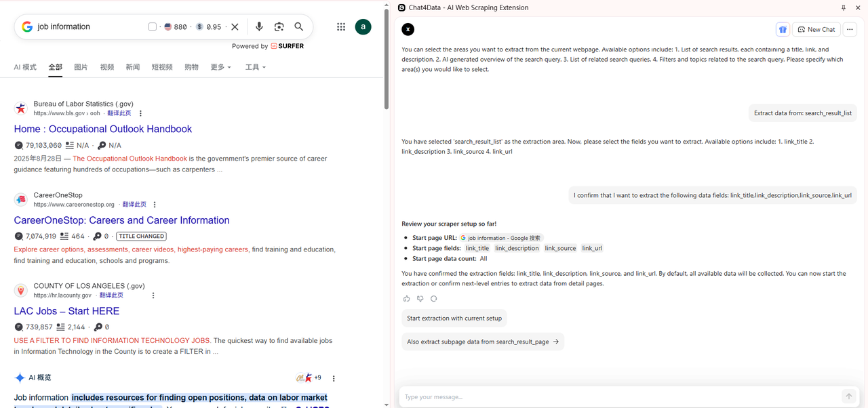The width and height of the screenshot is (868, 408).
Task: Give thumbs down to the response
Action: pyautogui.click(x=420, y=298)
